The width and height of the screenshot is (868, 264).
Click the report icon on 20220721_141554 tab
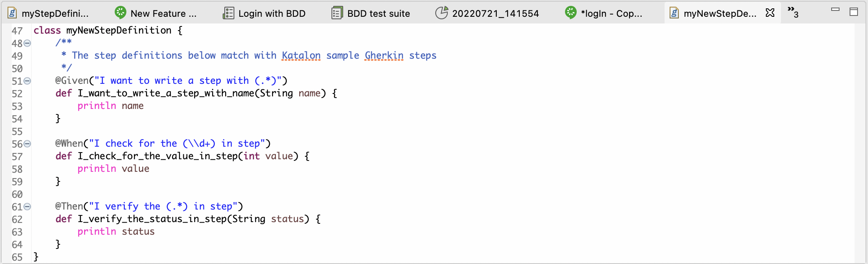click(442, 13)
